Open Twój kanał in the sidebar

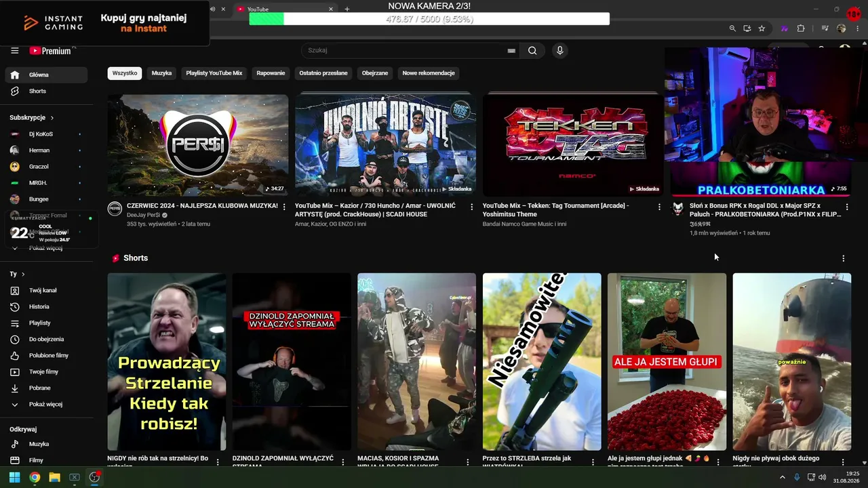(x=46, y=290)
